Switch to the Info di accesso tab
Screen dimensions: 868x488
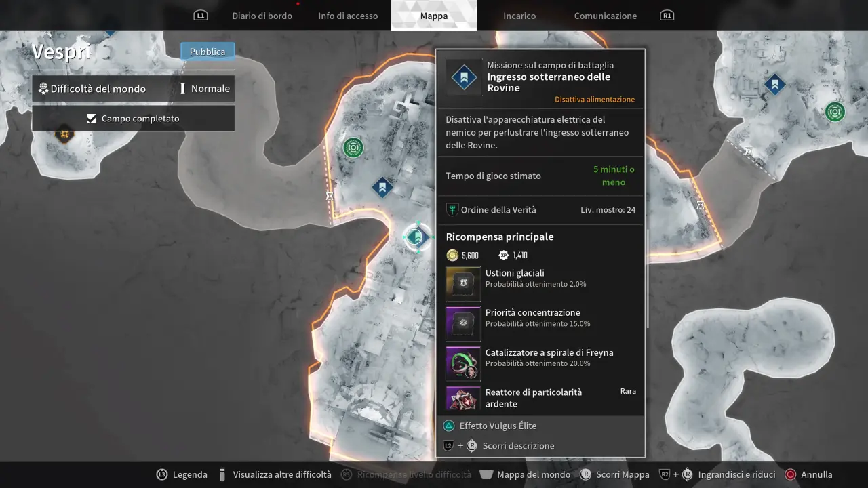(348, 16)
